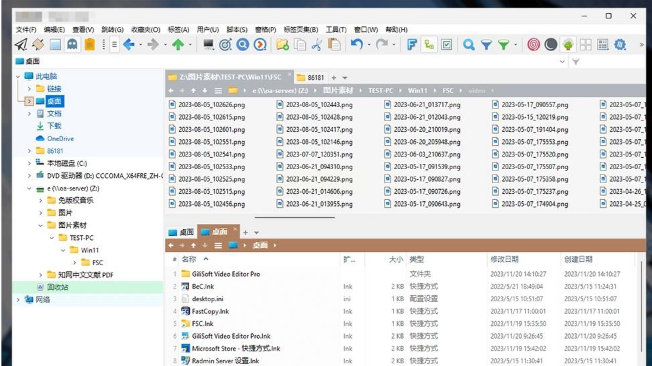Toggle the tree view icon in toolbar
The height and width of the screenshot is (366, 652).
click(x=429, y=45)
